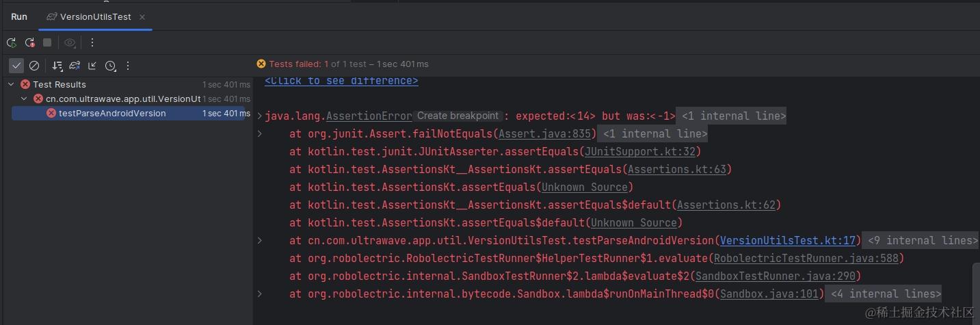Expand '<4 internal lines>' fold
Screen dimensions: 980x325
click(x=884, y=294)
